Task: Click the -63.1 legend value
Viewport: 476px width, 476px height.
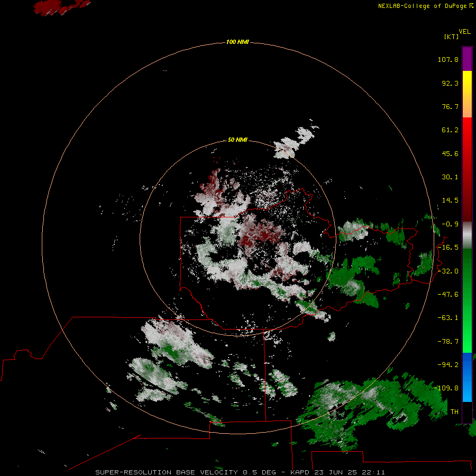Action: pos(448,318)
